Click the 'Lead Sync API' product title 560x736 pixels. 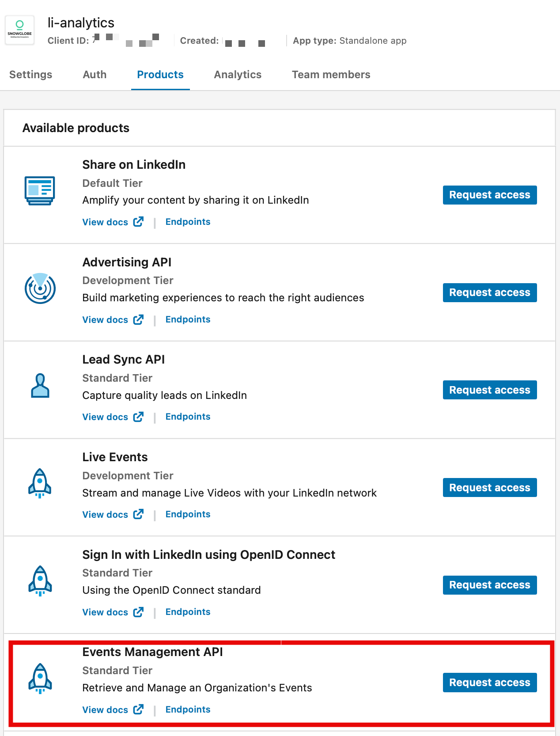[x=124, y=360]
